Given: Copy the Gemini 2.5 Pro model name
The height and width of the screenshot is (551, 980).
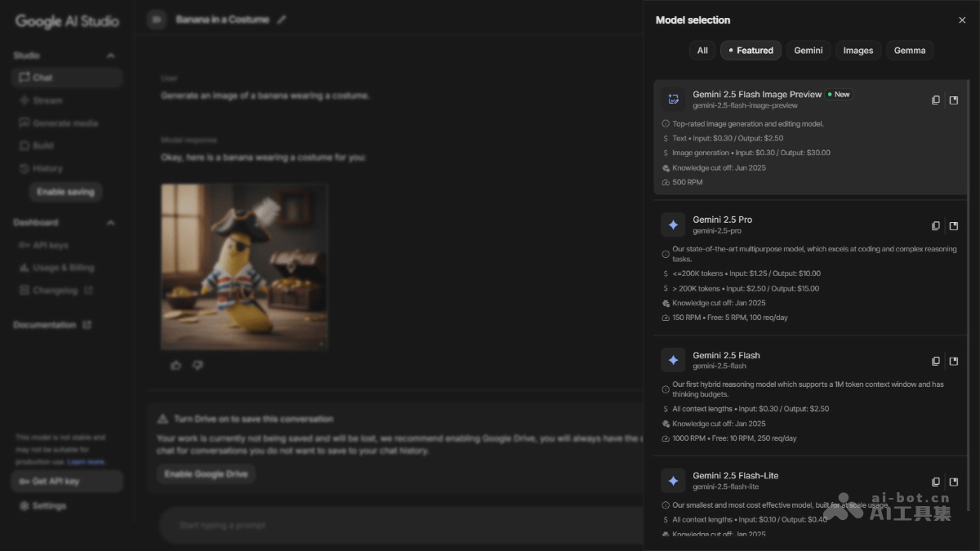Looking at the screenshot, I should pos(935,225).
